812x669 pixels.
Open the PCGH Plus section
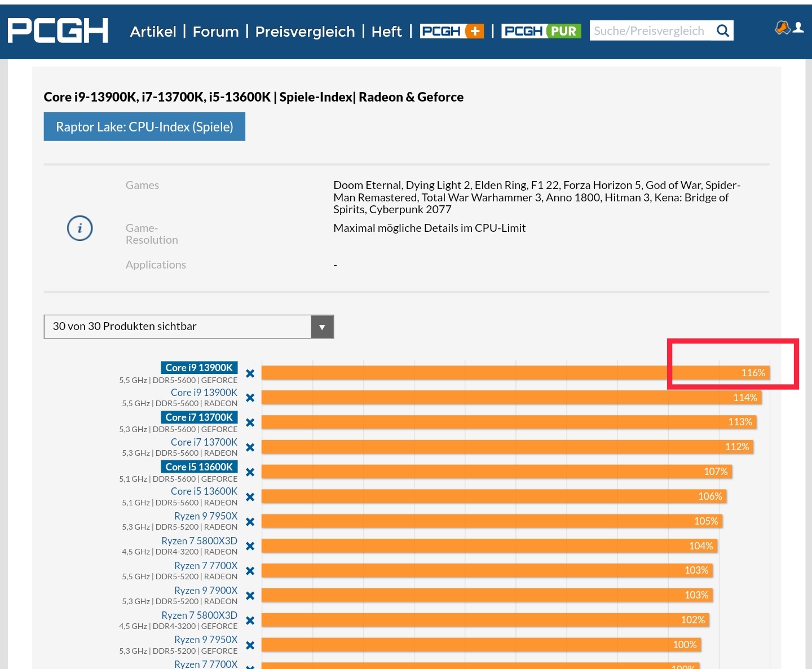[452, 31]
